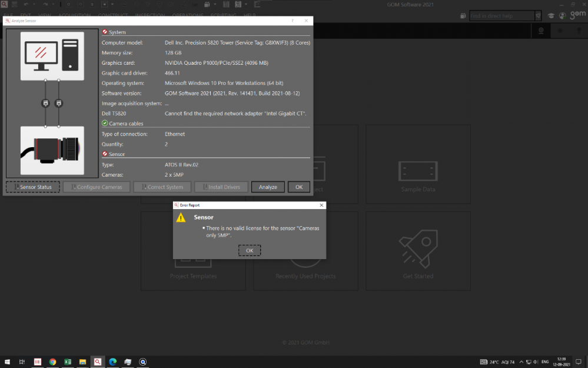Screen dimensions: 588x368
Task: Expand the direct help search dropdown
Action: tap(538, 16)
